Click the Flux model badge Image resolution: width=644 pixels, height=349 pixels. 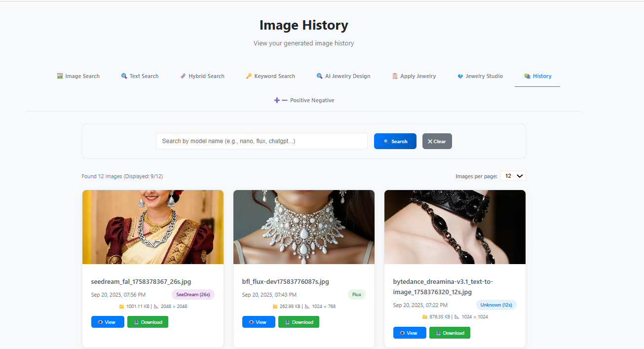pos(356,294)
